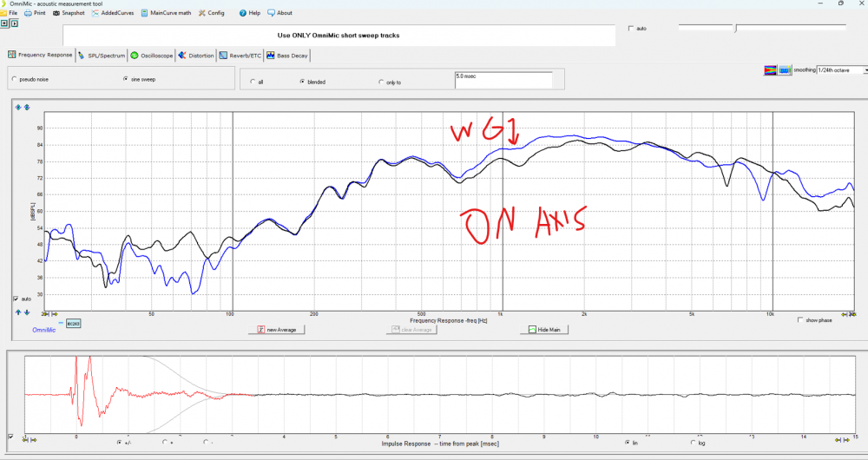Image resolution: width=868 pixels, height=460 pixels.
Task: Open the Help menu item
Action: coord(249,13)
